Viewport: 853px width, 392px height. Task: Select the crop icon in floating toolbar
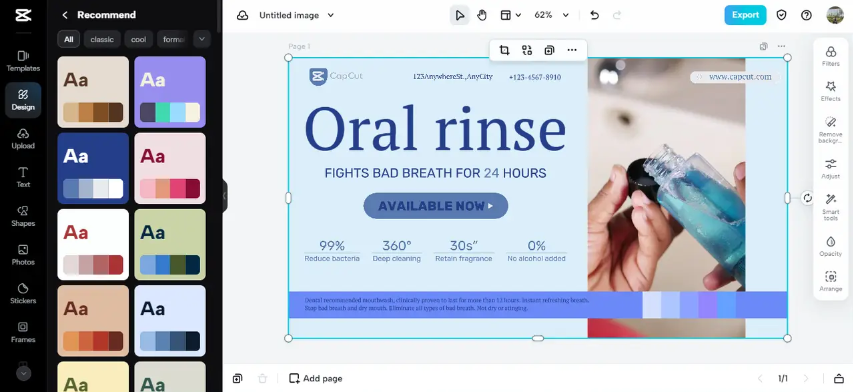[x=504, y=50]
